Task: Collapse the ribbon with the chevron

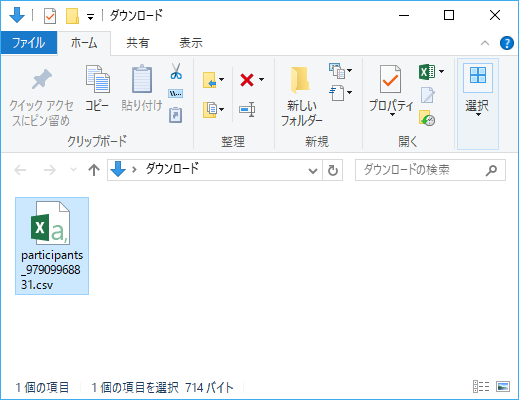Action: pyautogui.click(x=485, y=43)
